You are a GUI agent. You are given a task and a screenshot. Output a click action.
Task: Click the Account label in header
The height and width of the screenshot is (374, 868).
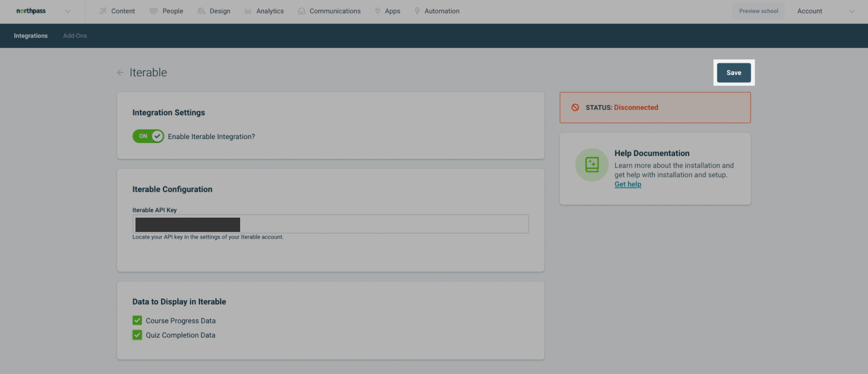[x=809, y=11]
